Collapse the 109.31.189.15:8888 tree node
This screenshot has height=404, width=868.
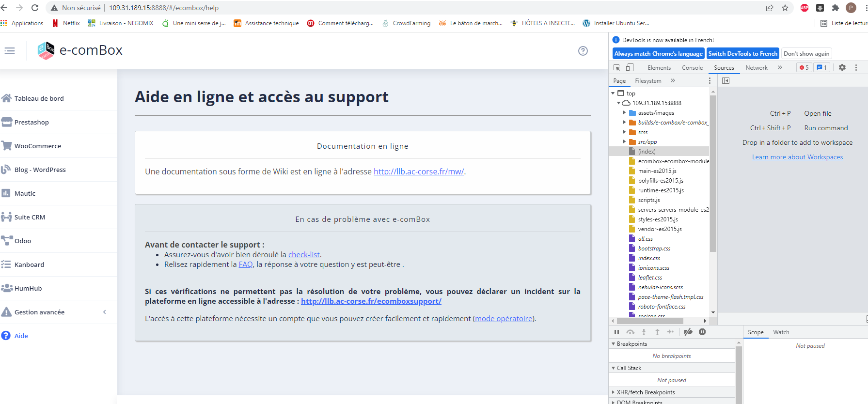[x=618, y=103]
